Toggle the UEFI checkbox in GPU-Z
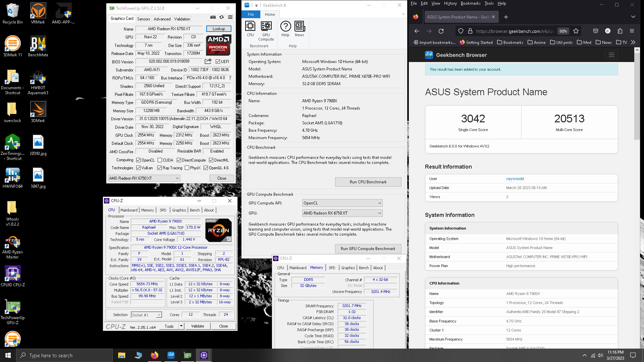This screenshot has height=362, width=644. [x=218, y=62]
